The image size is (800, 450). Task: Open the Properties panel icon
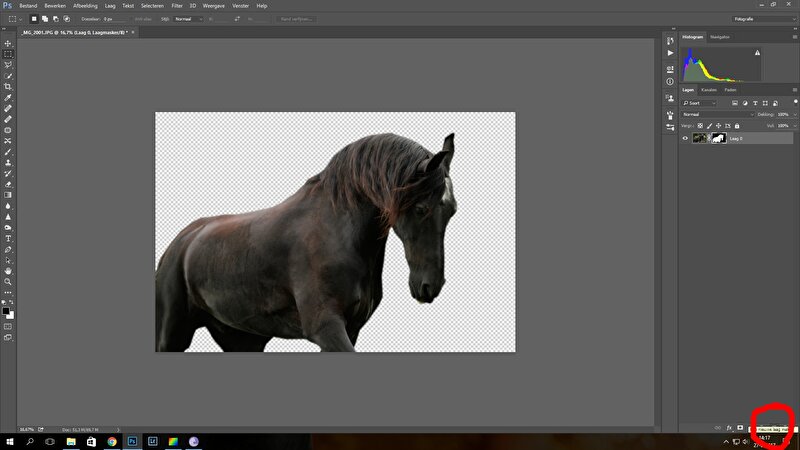click(x=670, y=69)
